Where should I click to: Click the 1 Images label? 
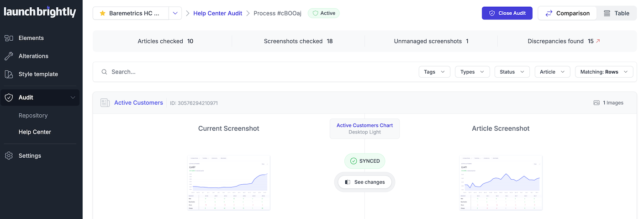613,103
